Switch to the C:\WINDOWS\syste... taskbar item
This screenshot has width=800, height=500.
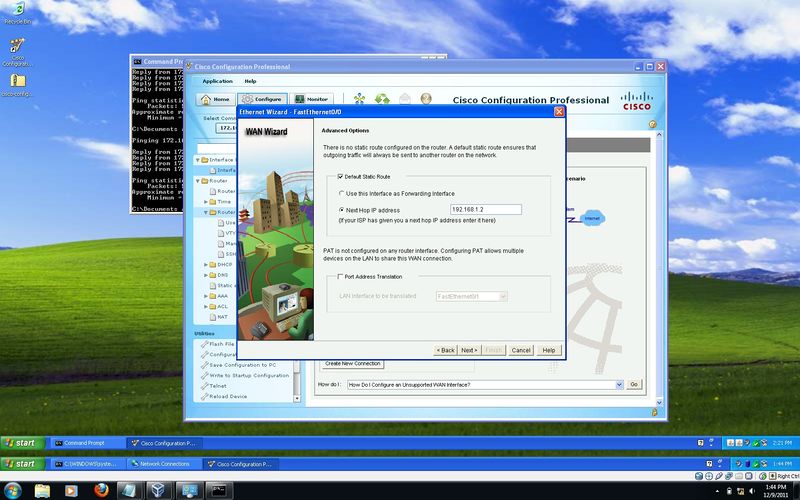coord(89,464)
